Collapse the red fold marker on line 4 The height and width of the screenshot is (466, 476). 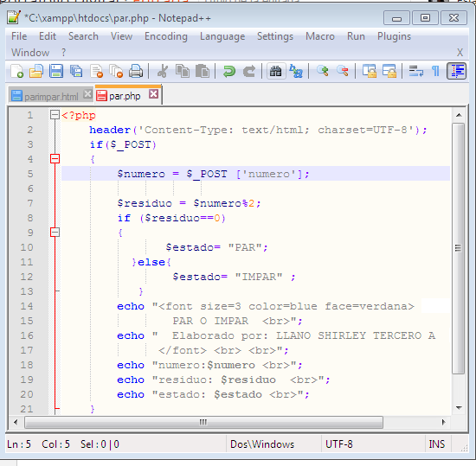tap(55, 159)
